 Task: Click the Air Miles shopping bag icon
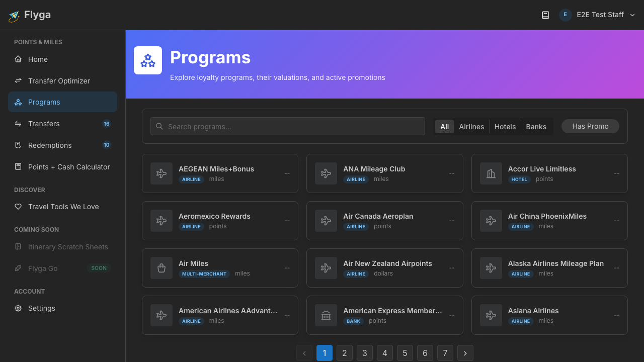click(162, 268)
